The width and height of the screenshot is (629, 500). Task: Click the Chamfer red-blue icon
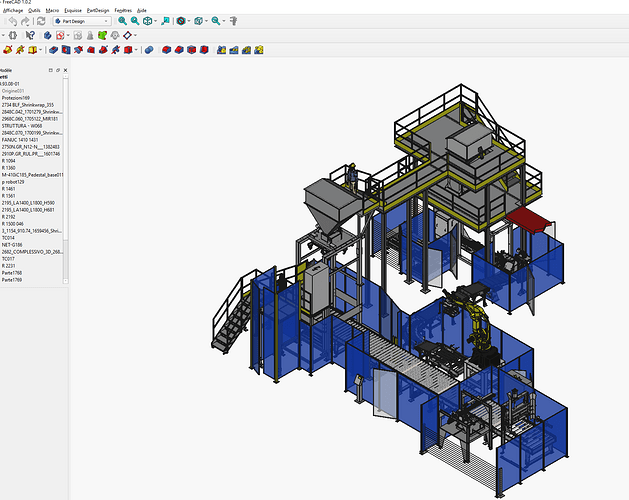click(x=179, y=50)
